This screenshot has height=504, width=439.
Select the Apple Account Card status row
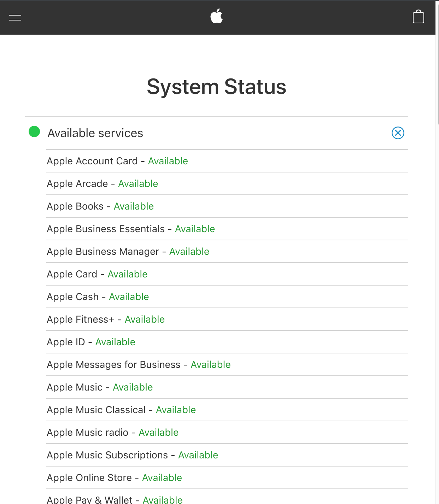(x=117, y=161)
